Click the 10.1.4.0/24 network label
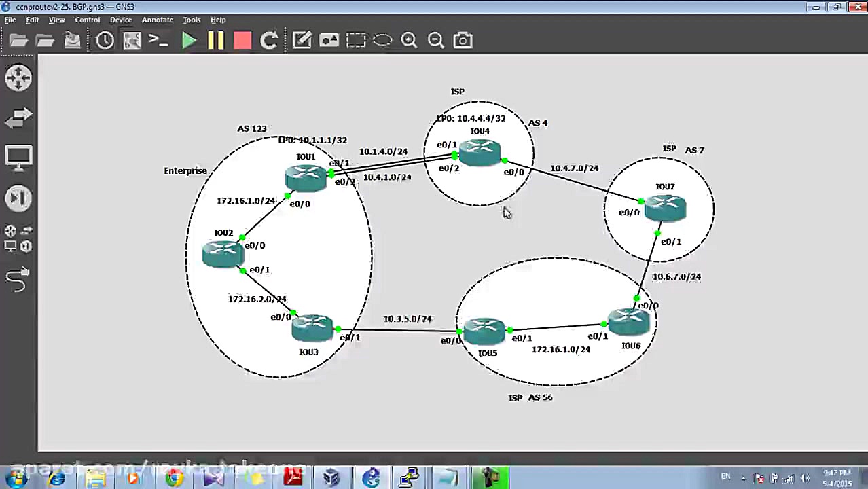 [x=383, y=151]
